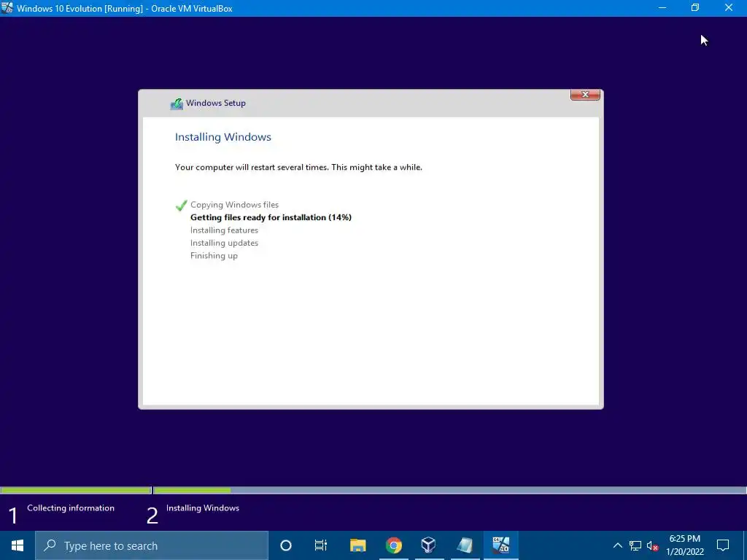The width and height of the screenshot is (747, 560).
Task: Open File Explorer from the taskbar
Action: [357, 545]
